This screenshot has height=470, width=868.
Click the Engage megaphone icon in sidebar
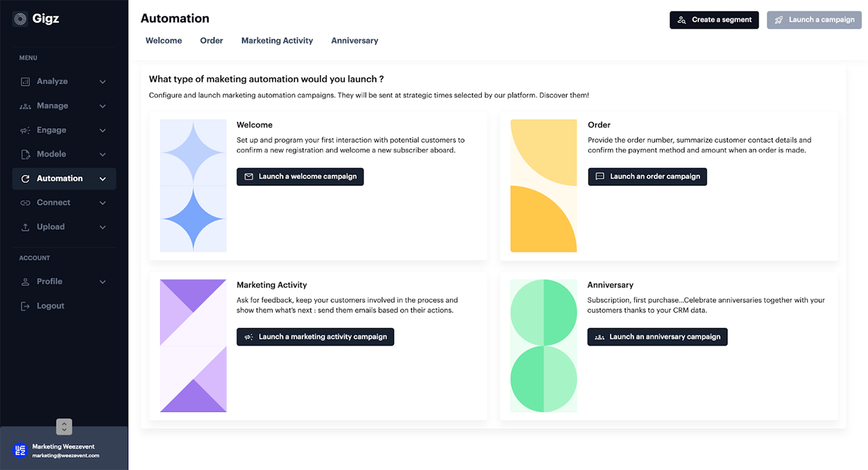tap(25, 130)
